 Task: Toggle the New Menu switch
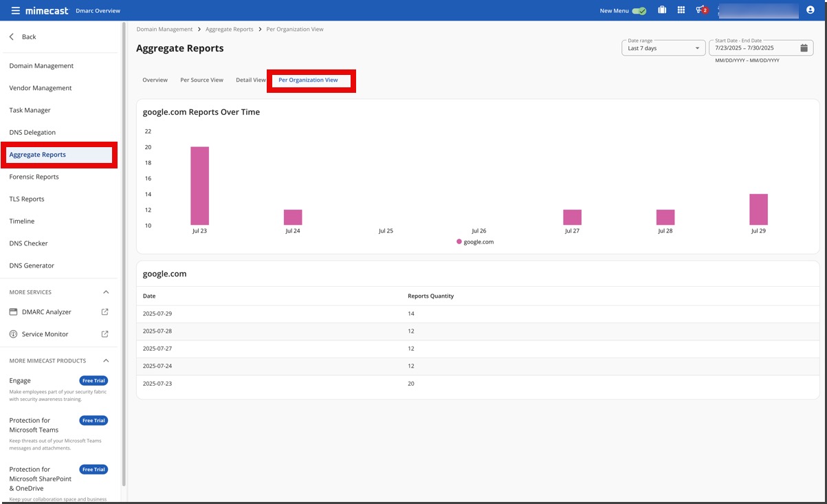click(639, 11)
